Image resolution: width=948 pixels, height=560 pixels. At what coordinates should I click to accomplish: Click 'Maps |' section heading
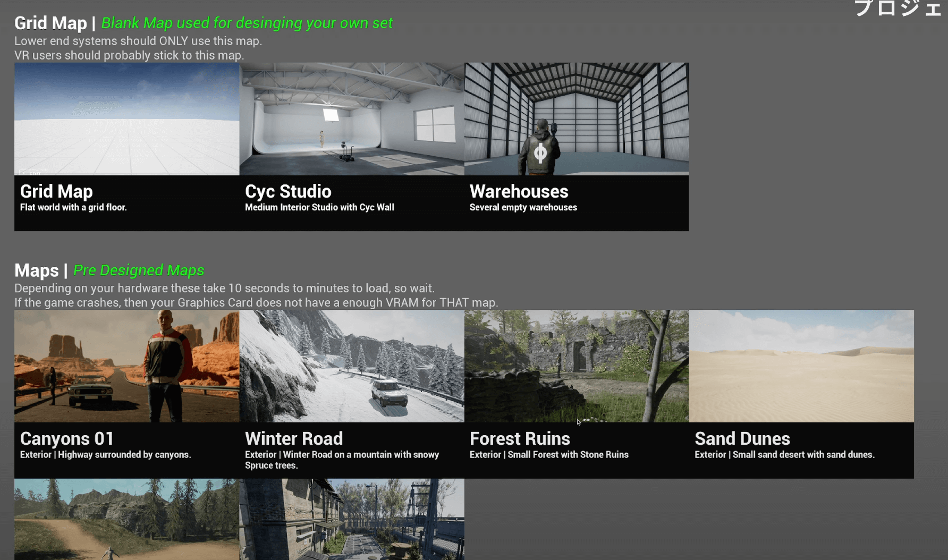click(41, 270)
